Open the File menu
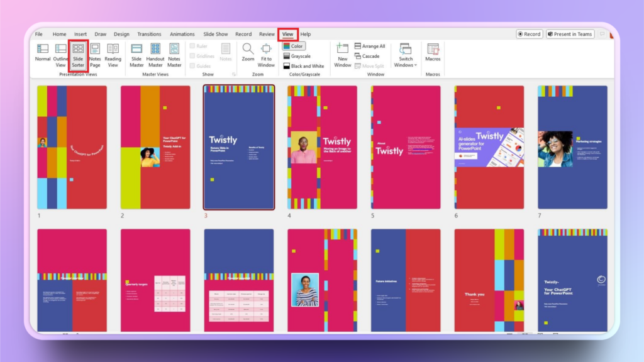Viewport: 644px width, 362px height. point(38,34)
